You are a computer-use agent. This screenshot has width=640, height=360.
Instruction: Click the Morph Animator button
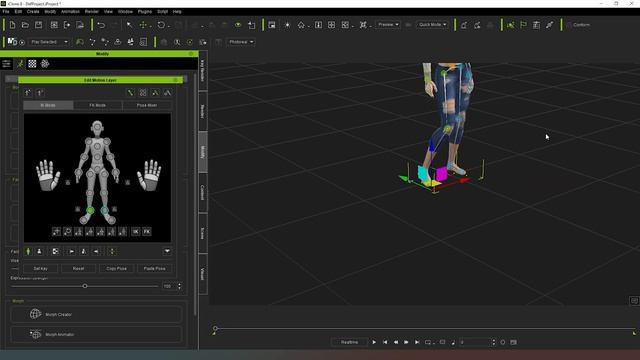[x=96, y=334]
